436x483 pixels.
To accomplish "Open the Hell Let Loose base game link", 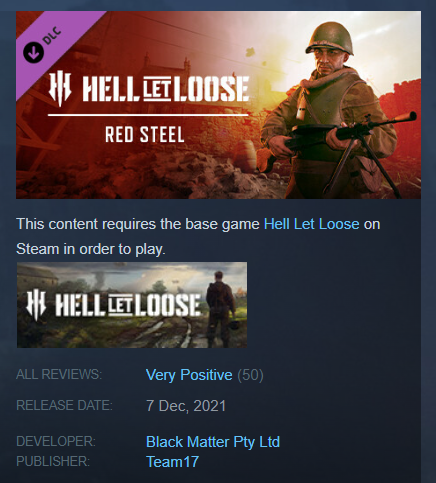I will coord(311,224).
